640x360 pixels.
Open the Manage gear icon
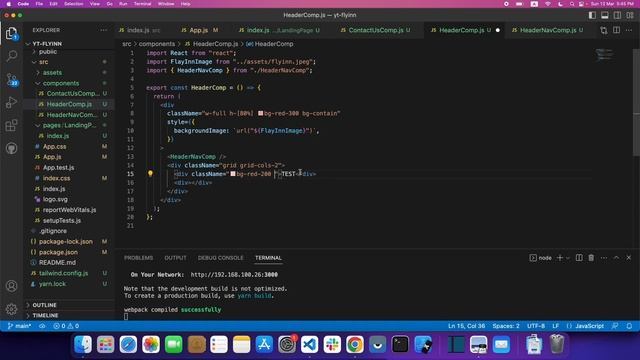(11, 309)
